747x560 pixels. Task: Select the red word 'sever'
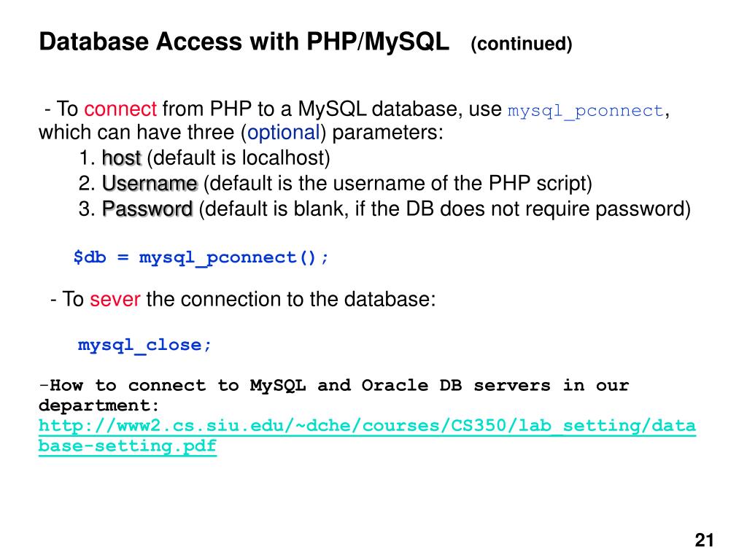pos(115,300)
